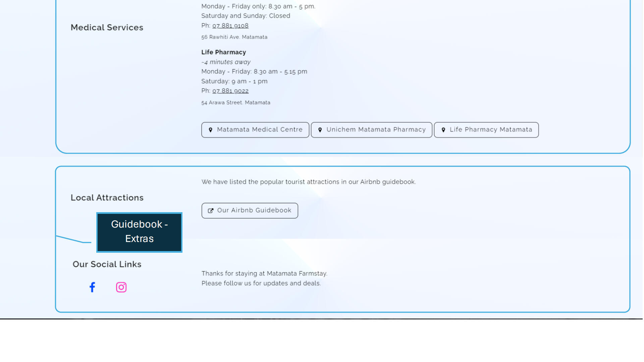Click map pin icon beside Unichem Matamata Pharmacy

click(320, 130)
